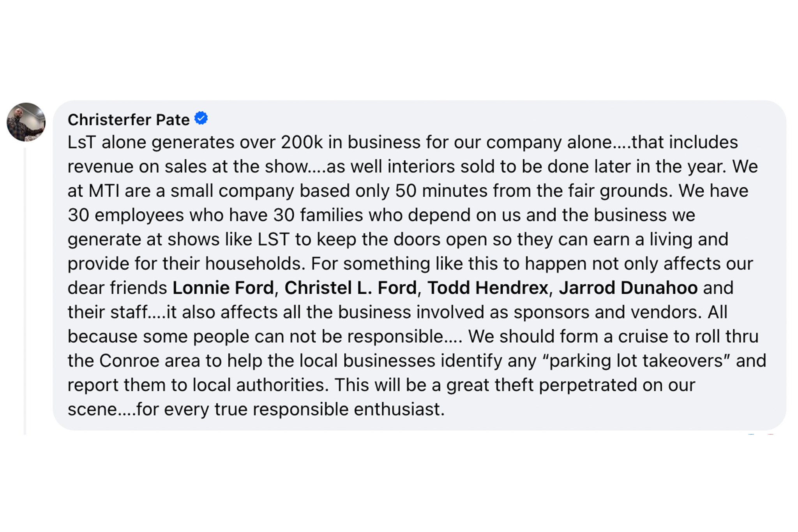The height and width of the screenshot is (532, 798).
Task: Click the Christerfer Pate author name
Action: [128, 120]
